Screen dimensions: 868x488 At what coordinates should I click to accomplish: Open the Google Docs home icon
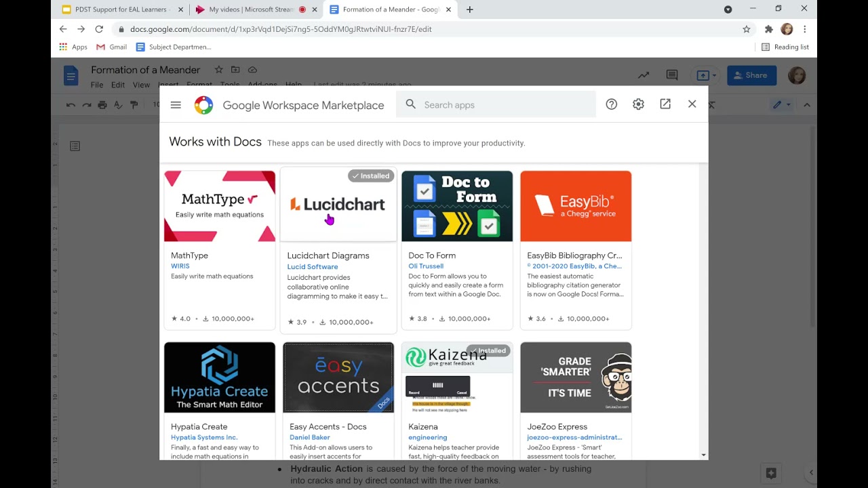coord(71,75)
